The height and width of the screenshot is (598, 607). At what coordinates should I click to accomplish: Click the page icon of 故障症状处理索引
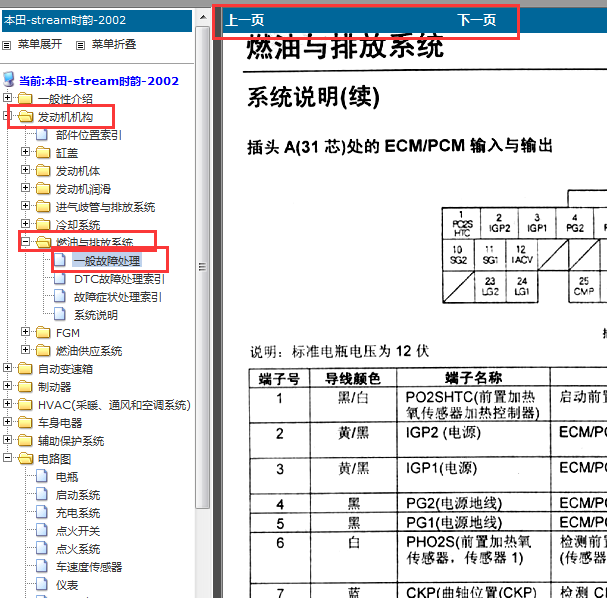60,296
